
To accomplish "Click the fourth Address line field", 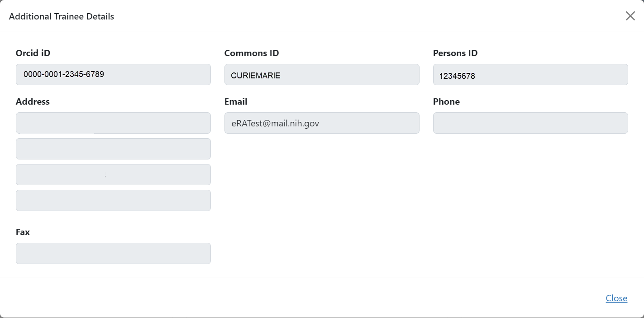I will point(113,200).
